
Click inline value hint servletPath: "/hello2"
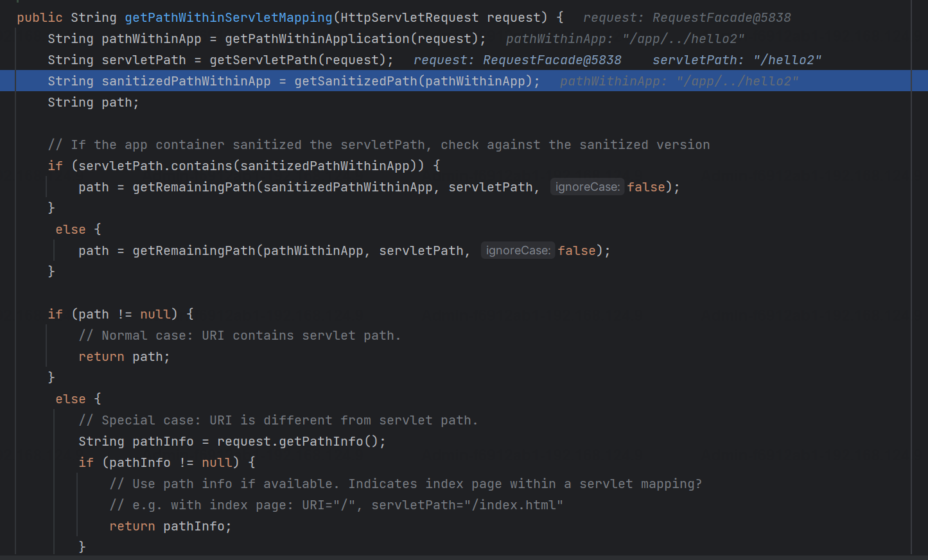[x=737, y=60]
